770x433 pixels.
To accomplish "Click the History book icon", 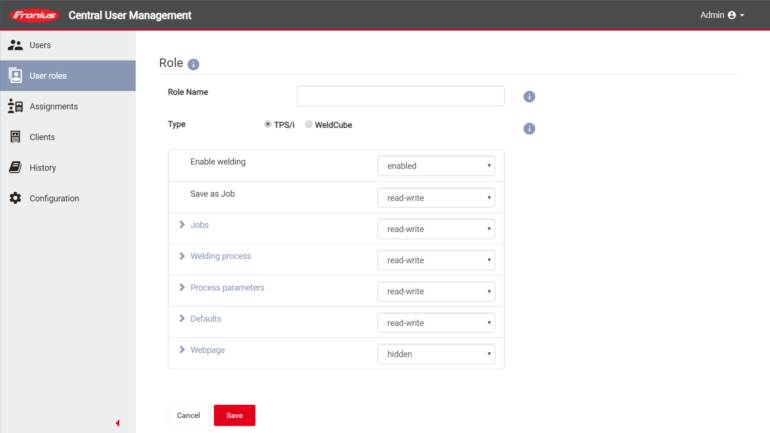I will tap(15, 168).
